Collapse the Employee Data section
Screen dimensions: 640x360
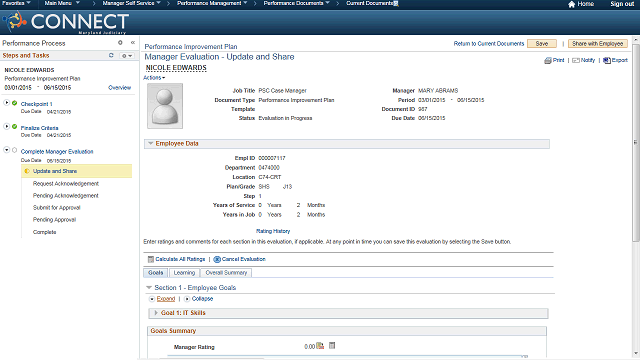click(151, 143)
